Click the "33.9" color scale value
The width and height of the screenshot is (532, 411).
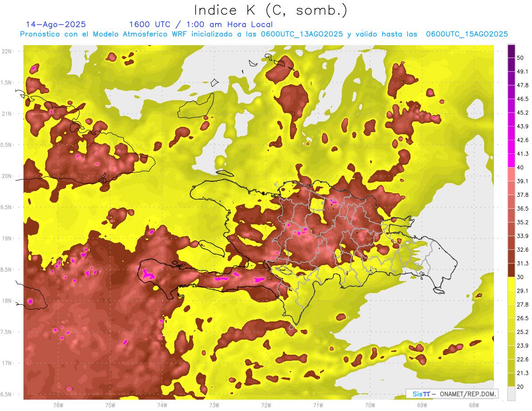click(x=522, y=235)
